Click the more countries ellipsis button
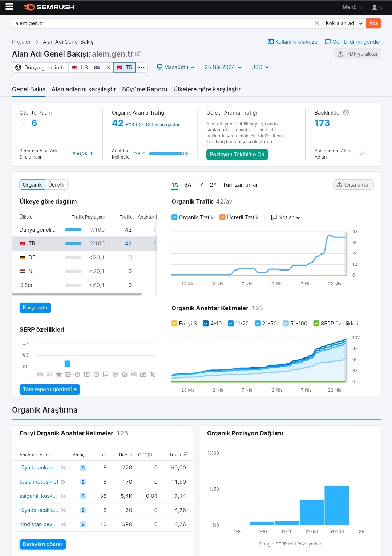Viewport: 392px width, 556px height. pyautogui.click(x=142, y=68)
